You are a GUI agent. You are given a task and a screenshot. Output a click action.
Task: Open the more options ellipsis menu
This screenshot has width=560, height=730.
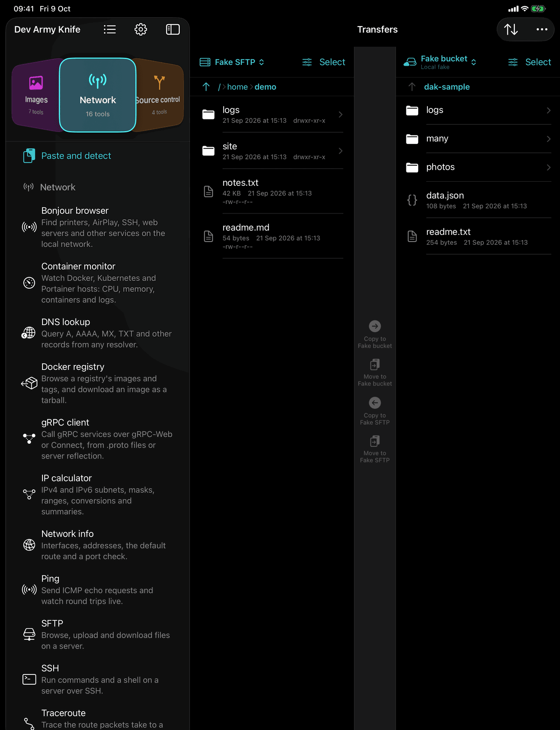click(x=542, y=29)
